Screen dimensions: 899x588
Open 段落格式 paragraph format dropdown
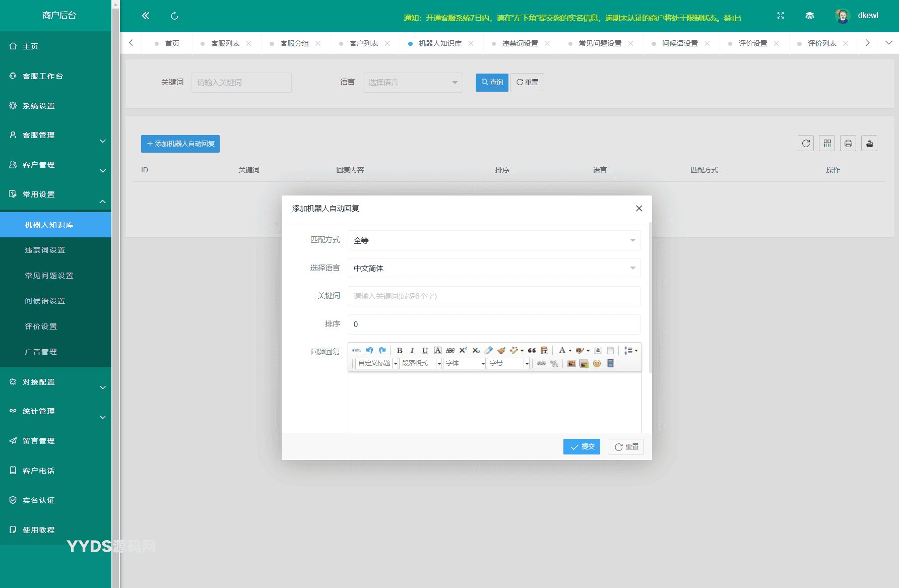[x=420, y=363]
